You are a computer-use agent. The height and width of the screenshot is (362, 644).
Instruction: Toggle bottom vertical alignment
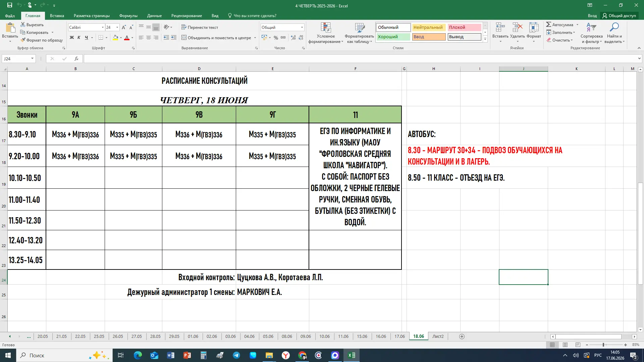(x=156, y=27)
